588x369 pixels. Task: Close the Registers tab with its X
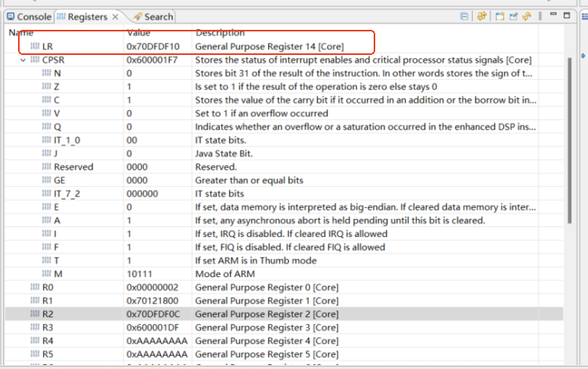(x=115, y=16)
